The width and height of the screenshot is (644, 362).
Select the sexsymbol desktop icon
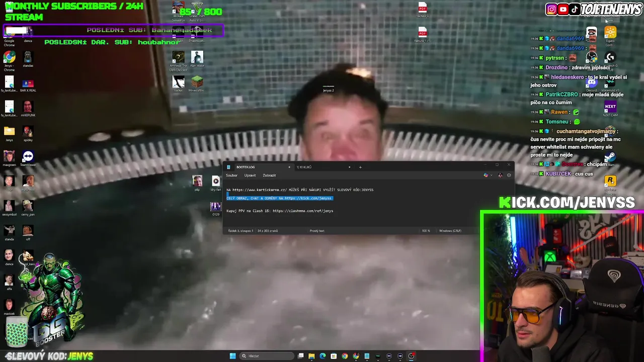[9, 209]
